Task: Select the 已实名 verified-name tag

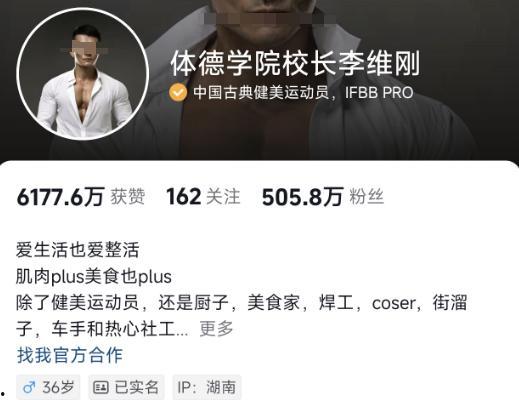Action: pos(126,387)
